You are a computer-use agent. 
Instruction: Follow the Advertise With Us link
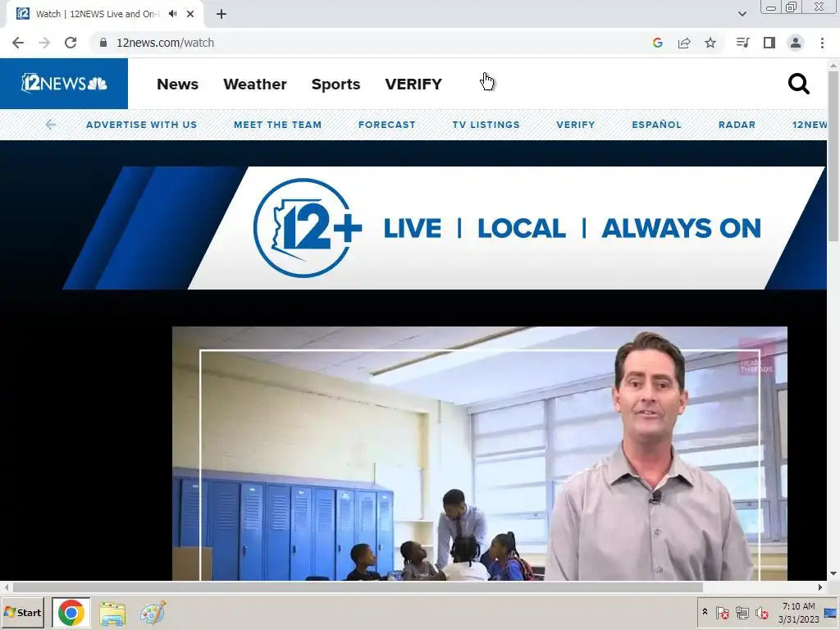[x=141, y=125]
